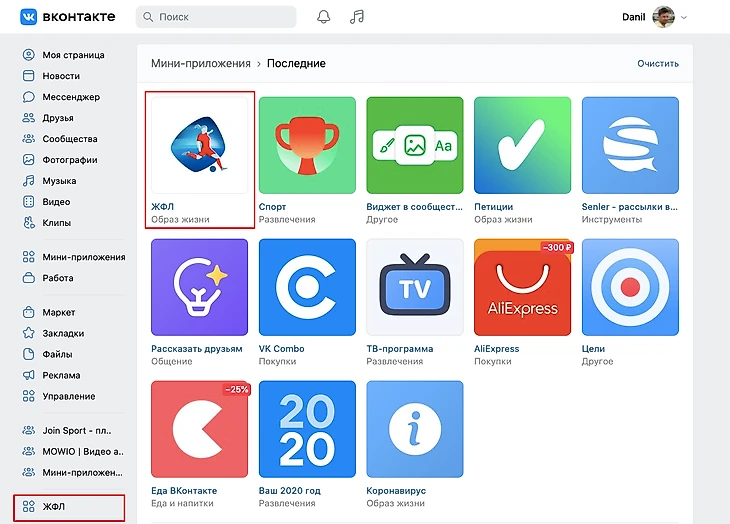This screenshot has width=730, height=524.
Task: Click the Видео sidebar icon
Action: coord(28,202)
